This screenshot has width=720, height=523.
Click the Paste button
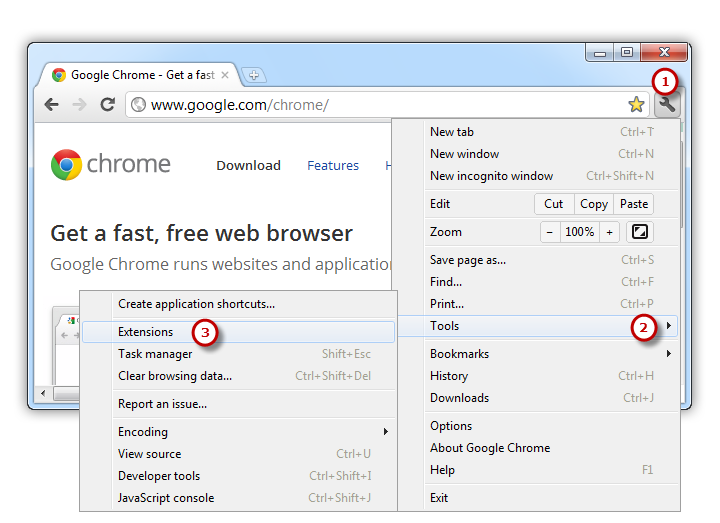click(634, 204)
